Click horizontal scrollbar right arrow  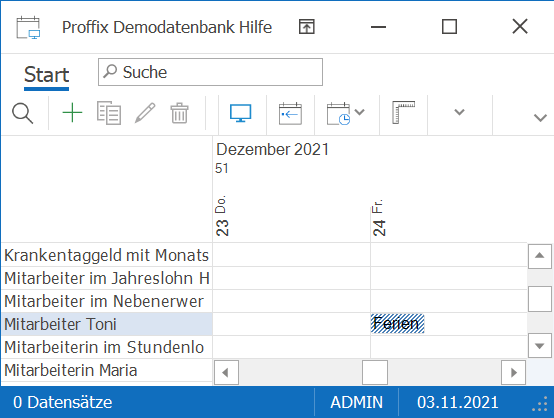513,372
